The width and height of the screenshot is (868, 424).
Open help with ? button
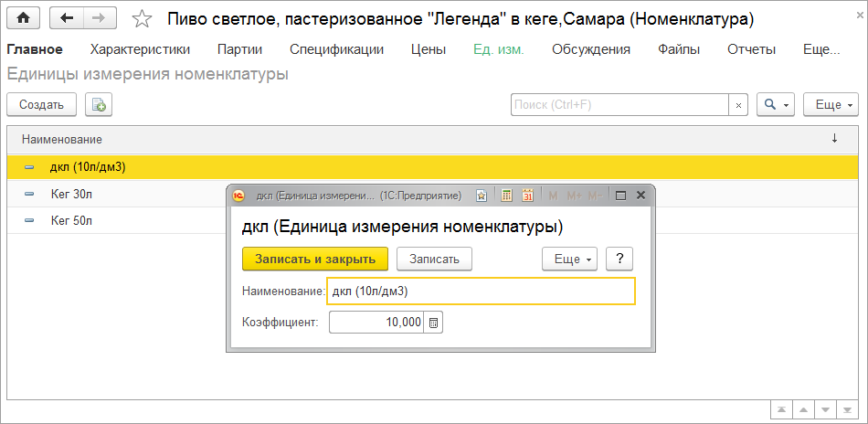(x=620, y=259)
